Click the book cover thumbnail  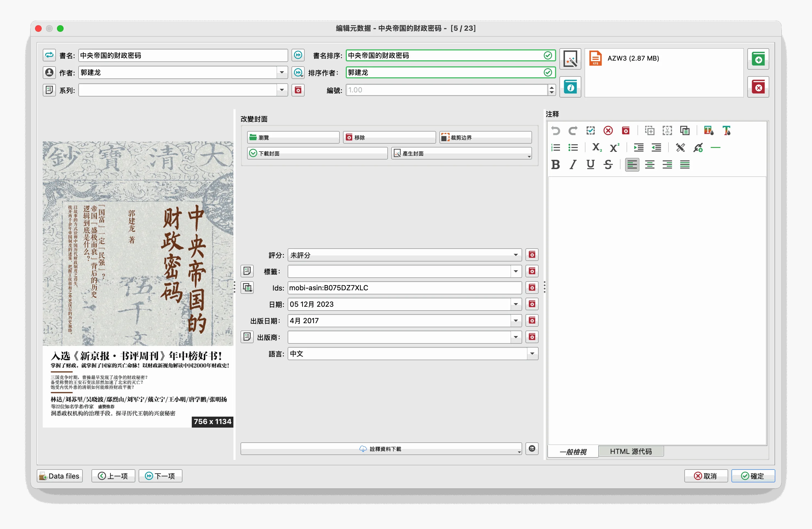(138, 284)
